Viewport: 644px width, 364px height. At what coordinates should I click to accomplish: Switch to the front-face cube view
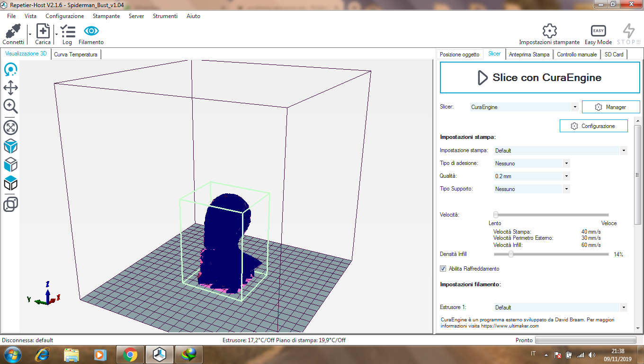coord(10,165)
